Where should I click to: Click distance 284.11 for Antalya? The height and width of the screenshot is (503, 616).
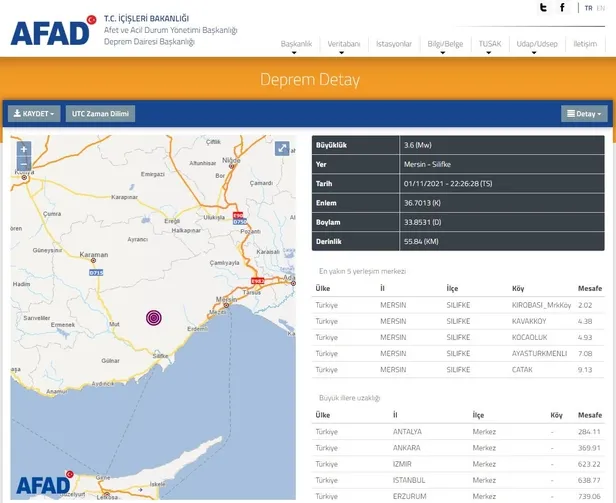[x=589, y=431]
